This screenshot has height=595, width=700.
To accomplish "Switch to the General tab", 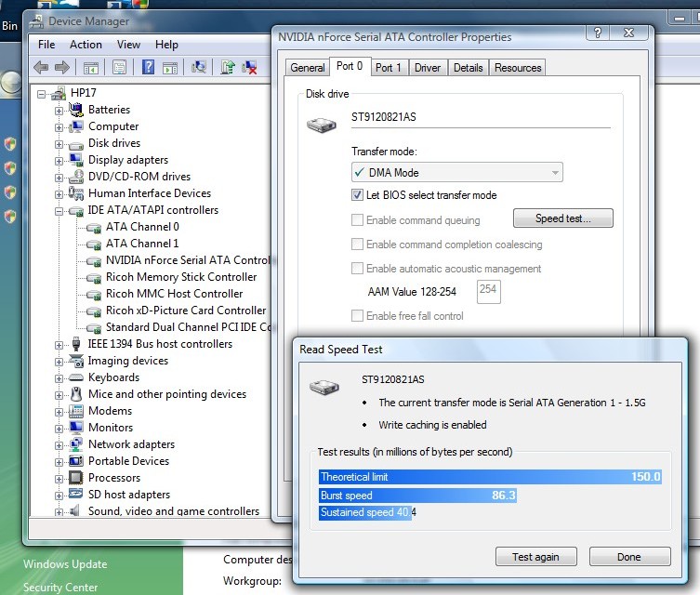I will click(308, 68).
